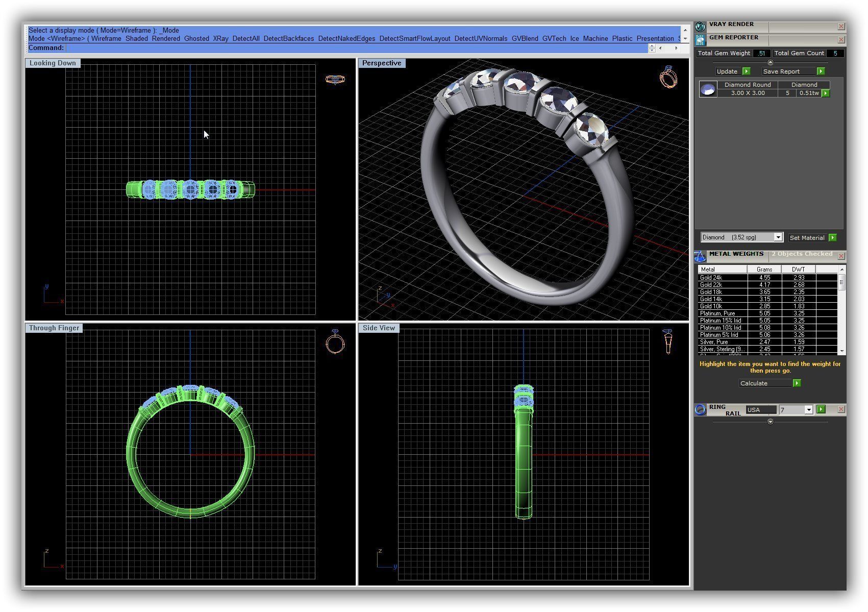
Task: Click the Gem Reporter panel icon
Action: point(700,39)
